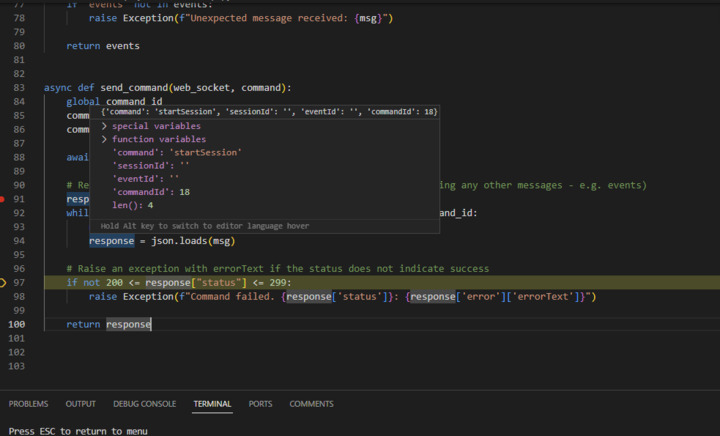The image size is (720, 436).
Task: Click the yellow debug arrow at line 97
Action: (3, 283)
